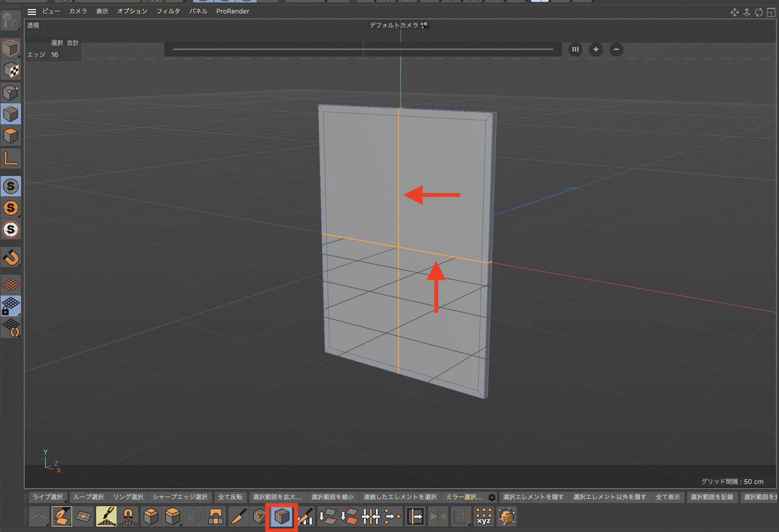779x532 pixels.
Task: Select the Knife cut tool icon
Action: coord(238,517)
